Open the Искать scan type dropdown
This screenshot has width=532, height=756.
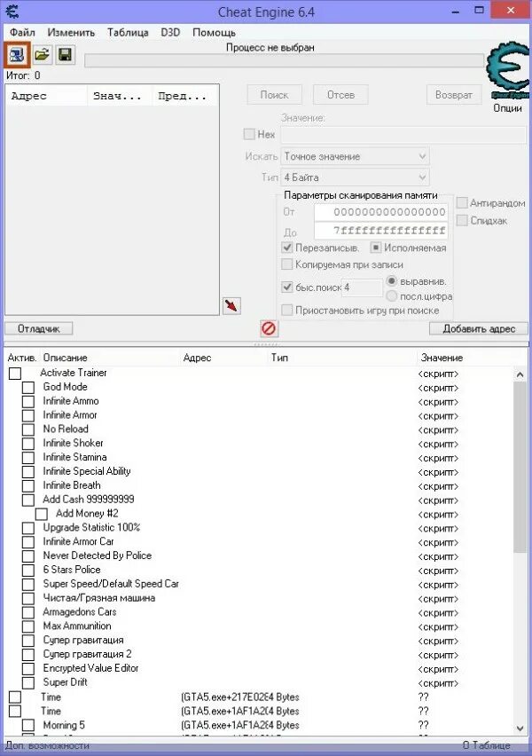(x=355, y=156)
